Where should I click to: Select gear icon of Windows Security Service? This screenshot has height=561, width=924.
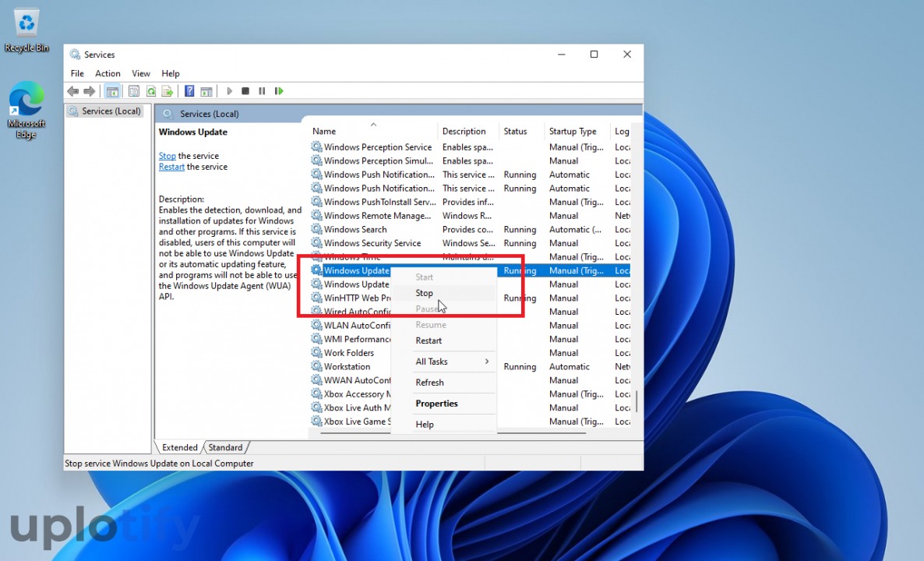pyautogui.click(x=317, y=243)
